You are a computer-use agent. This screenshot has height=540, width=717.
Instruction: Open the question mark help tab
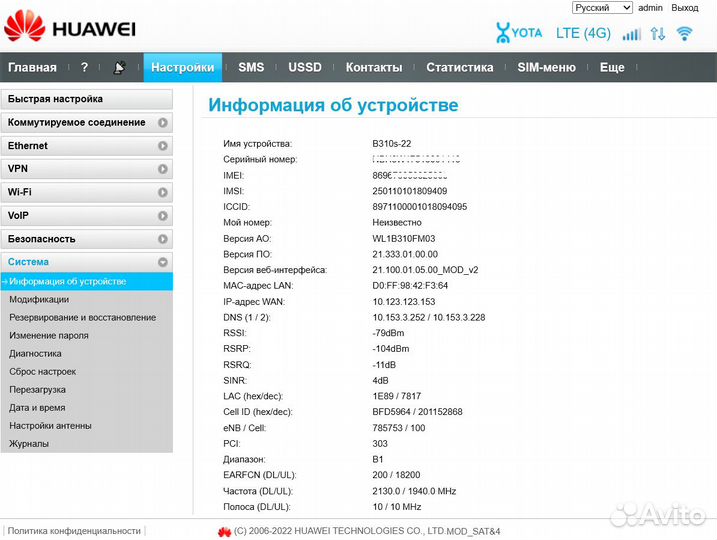tap(84, 67)
